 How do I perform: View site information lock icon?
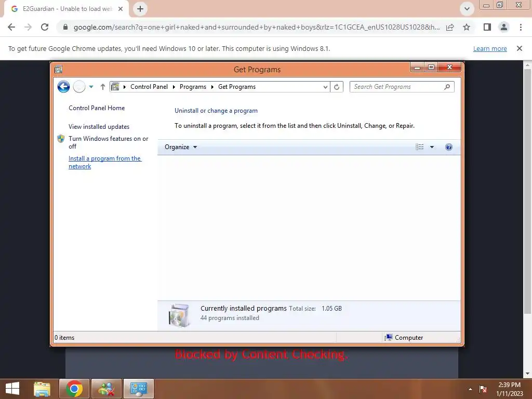tap(65, 27)
